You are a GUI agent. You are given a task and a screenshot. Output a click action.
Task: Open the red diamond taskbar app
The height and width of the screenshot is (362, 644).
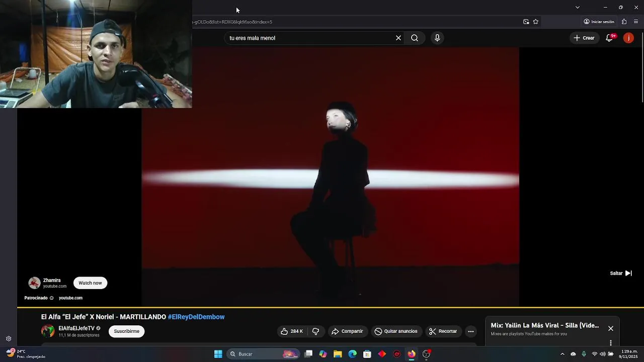pyautogui.click(x=382, y=354)
